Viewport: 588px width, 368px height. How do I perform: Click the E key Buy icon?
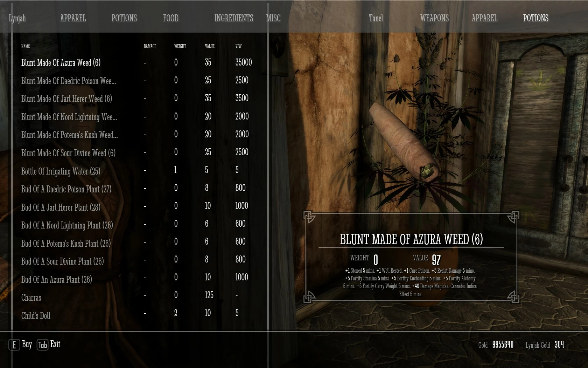pos(14,345)
